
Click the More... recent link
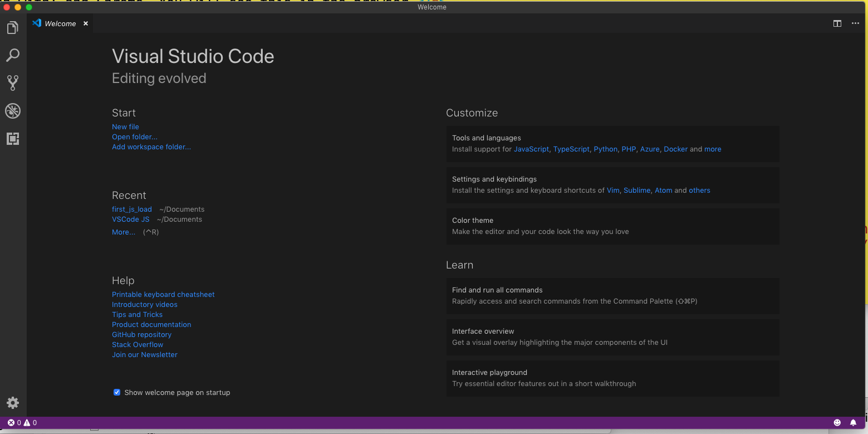click(124, 232)
